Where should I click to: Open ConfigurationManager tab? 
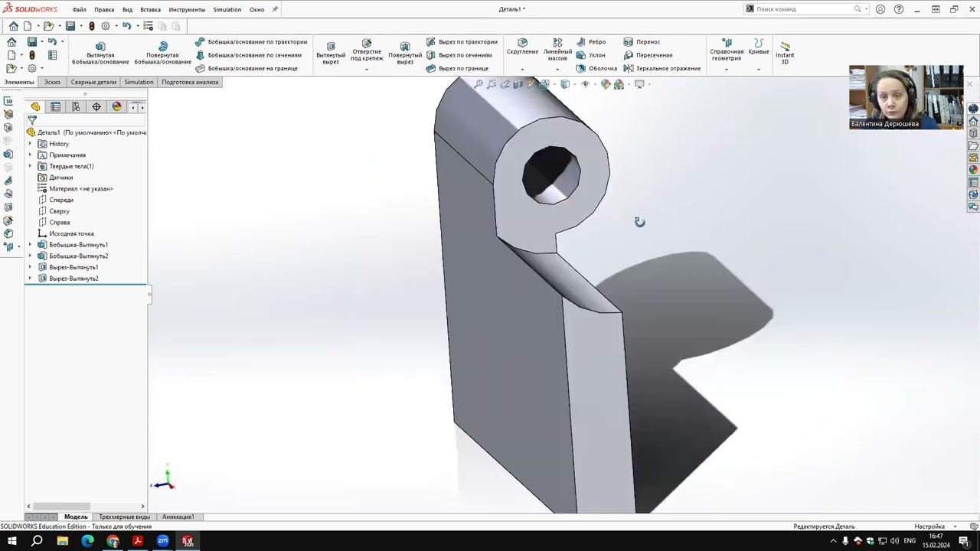coord(76,106)
